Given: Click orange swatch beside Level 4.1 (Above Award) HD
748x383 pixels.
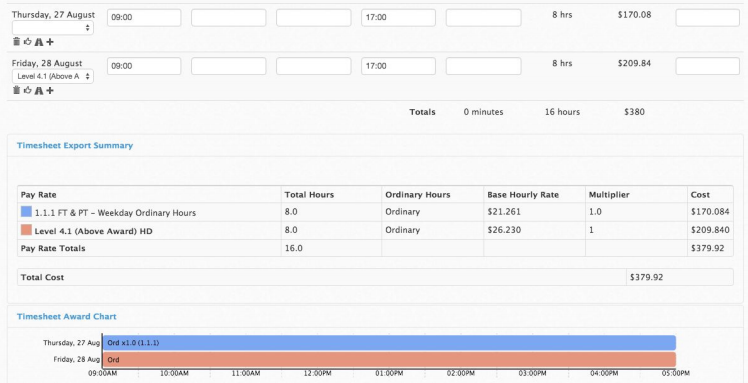Looking at the screenshot, I should pos(26,230).
